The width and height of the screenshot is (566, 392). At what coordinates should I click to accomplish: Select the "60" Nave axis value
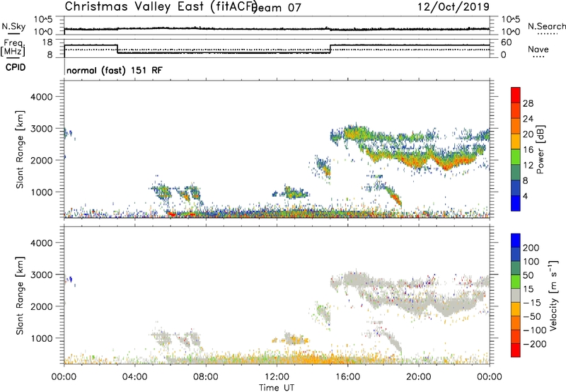pyautogui.click(x=506, y=42)
